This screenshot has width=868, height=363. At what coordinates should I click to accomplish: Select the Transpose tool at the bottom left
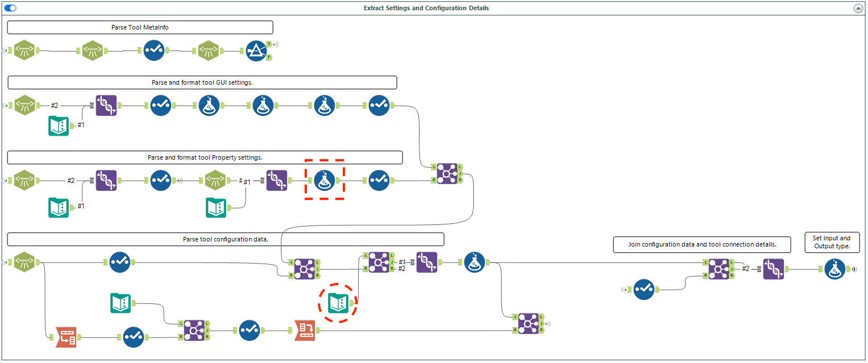pyautogui.click(x=66, y=337)
